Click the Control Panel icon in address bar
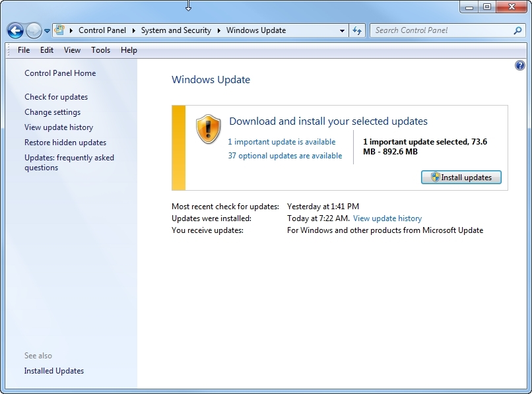Screen dimensions: 532x394 (x=59, y=30)
